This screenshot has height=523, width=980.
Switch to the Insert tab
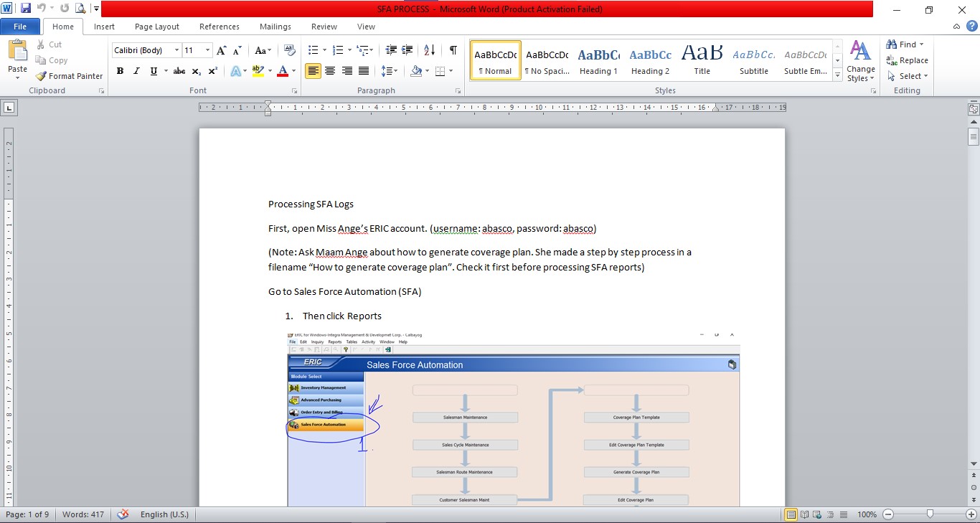104,27
